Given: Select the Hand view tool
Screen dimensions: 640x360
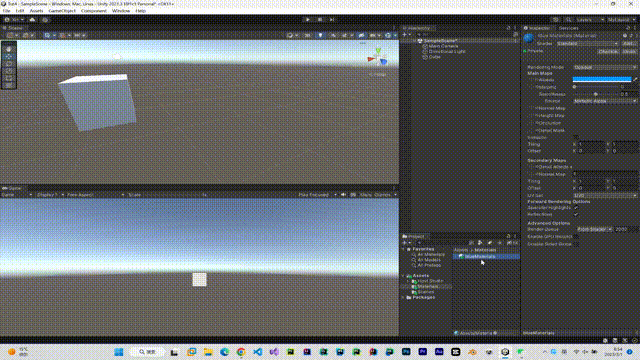Looking at the screenshot, I should (9, 49).
